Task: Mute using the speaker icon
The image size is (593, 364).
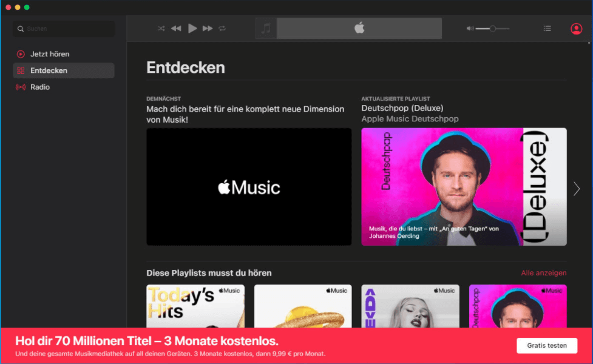Action: tap(470, 29)
